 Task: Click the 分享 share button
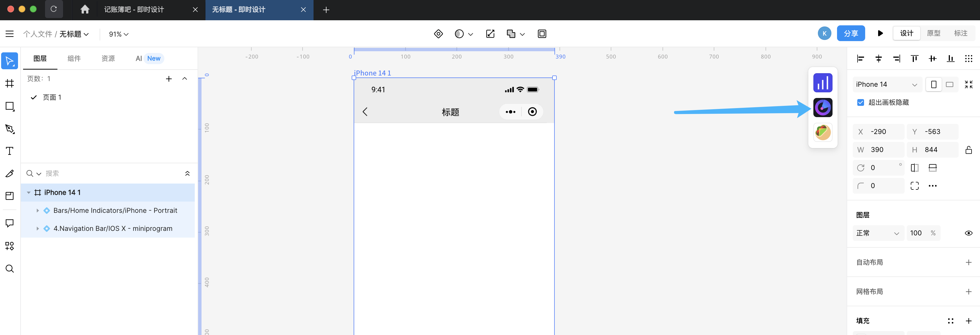click(851, 33)
